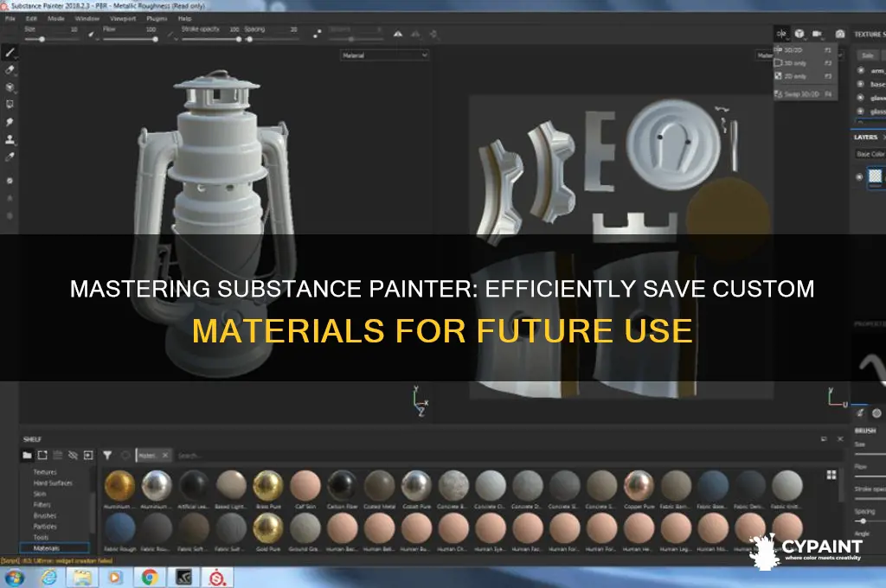
Task: Choose 3D/2D view option in dropdown
Action: click(x=805, y=50)
